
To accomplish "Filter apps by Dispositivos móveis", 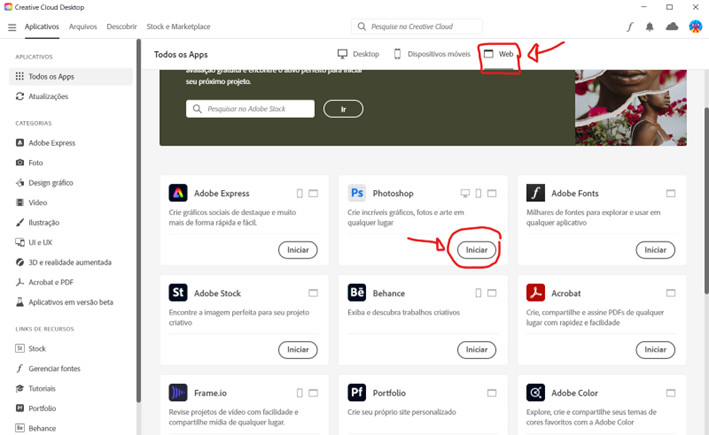I will (432, 54).
